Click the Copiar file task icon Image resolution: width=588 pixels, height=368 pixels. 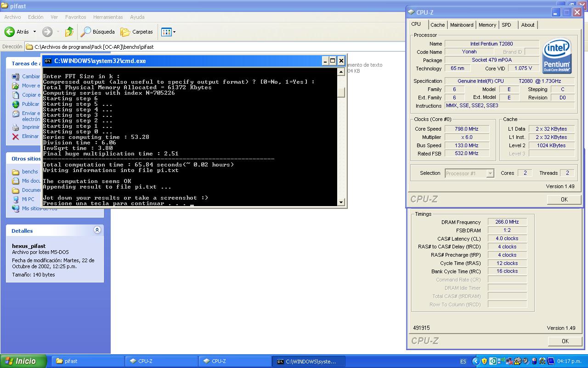[x=16, y=95]
